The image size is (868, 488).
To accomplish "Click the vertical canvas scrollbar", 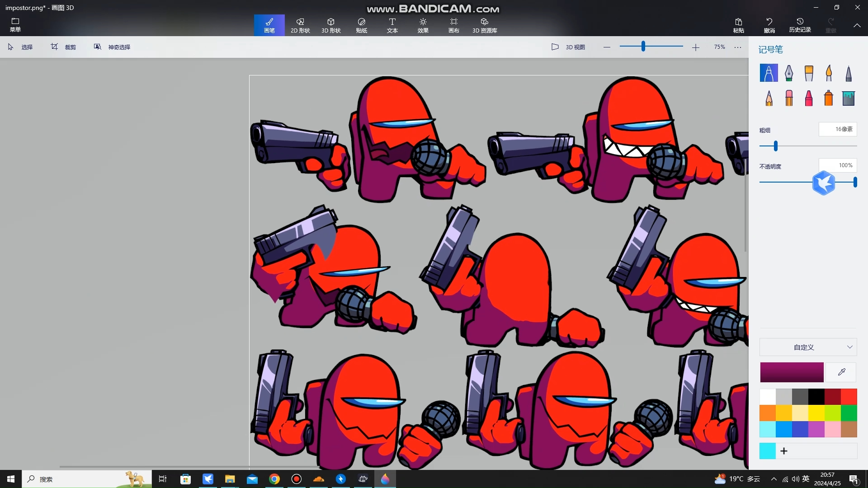I will tap(745, 205).
